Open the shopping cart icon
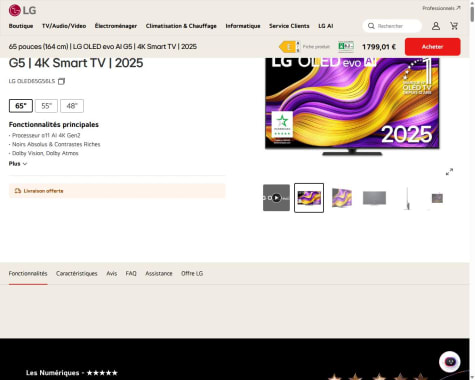Screen dimensions: 475x380 click(x=454, y=26)
